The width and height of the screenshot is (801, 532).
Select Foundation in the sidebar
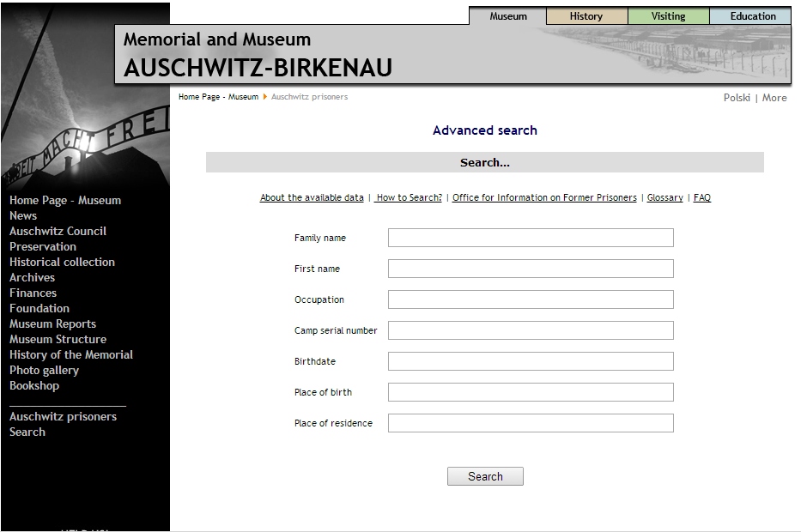coord(39,308)
